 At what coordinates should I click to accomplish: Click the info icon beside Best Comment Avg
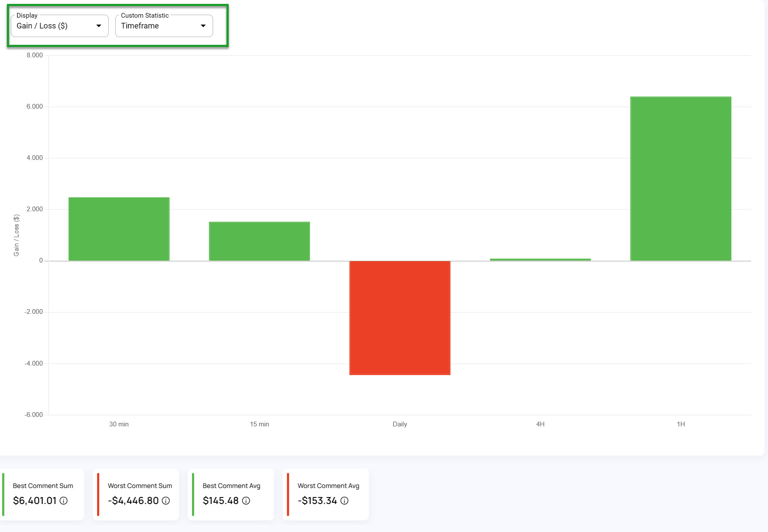[246, 501]
